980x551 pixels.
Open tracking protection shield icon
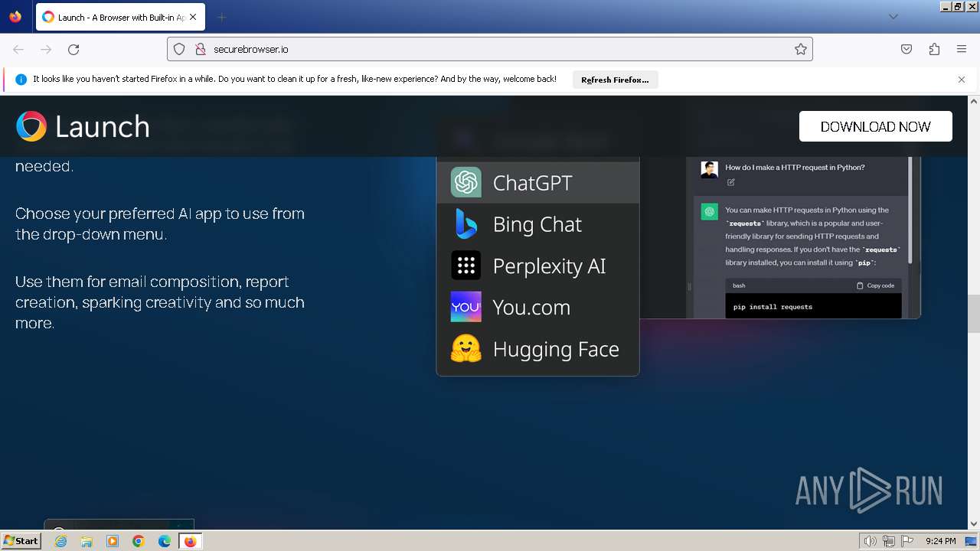coord(179,49)
